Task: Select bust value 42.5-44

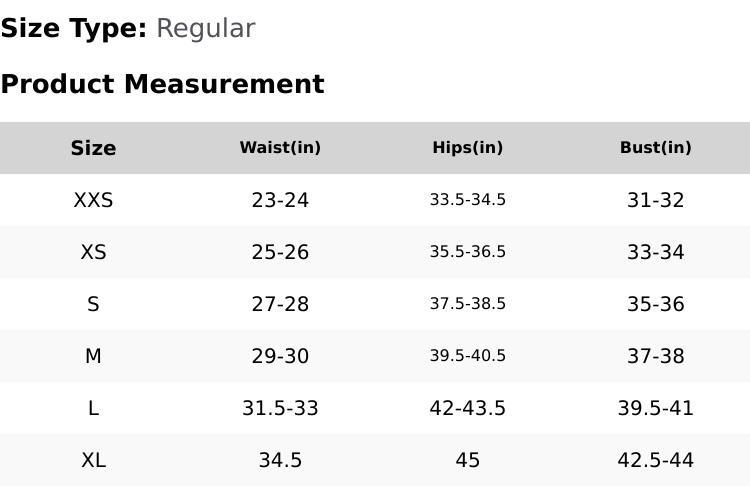Action: (655, 460)
